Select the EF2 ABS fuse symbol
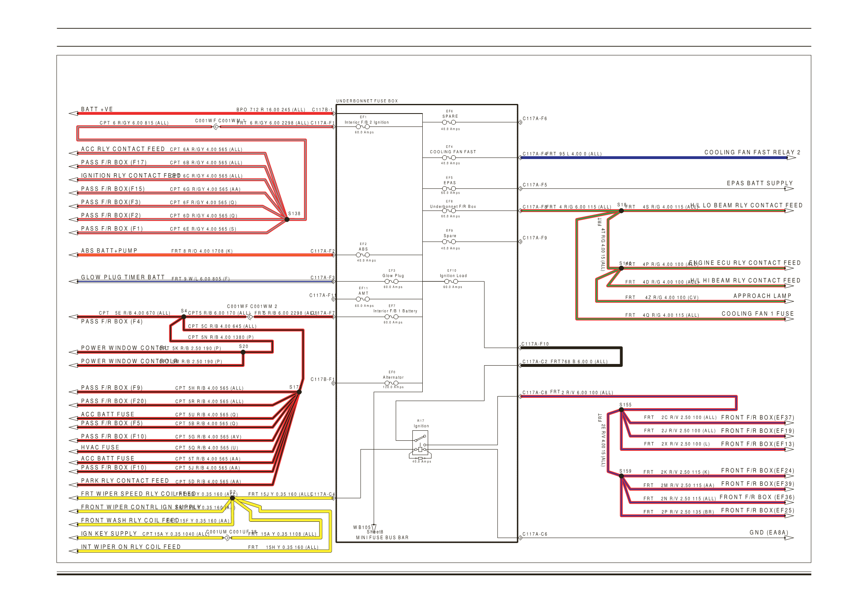This screenshot has height=614, width=868. [362, 255]
